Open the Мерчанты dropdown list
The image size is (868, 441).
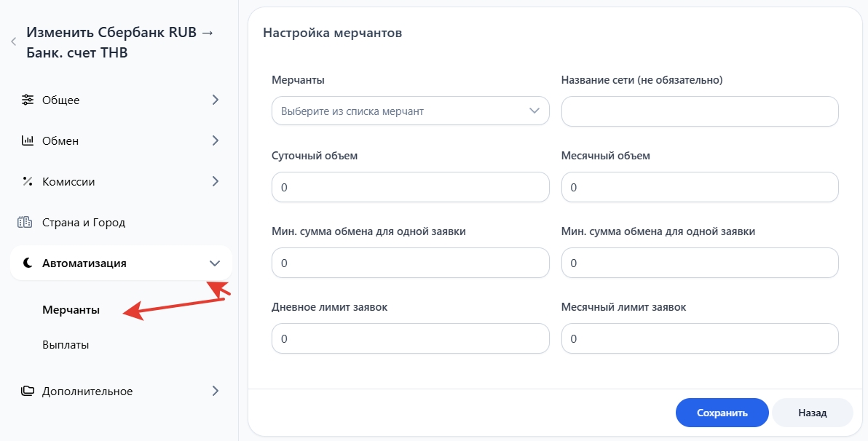tap(410, 111)
